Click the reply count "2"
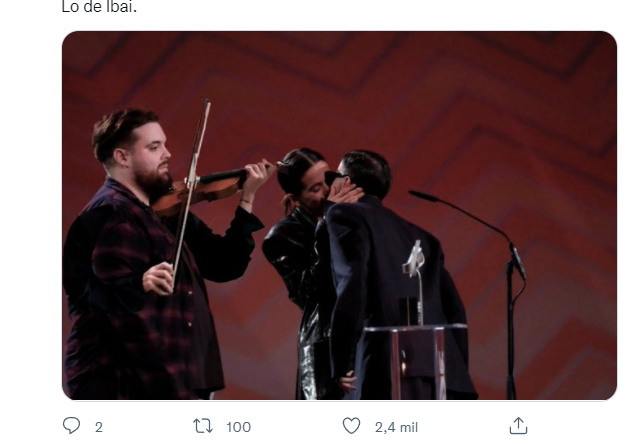 click(99, 427)
